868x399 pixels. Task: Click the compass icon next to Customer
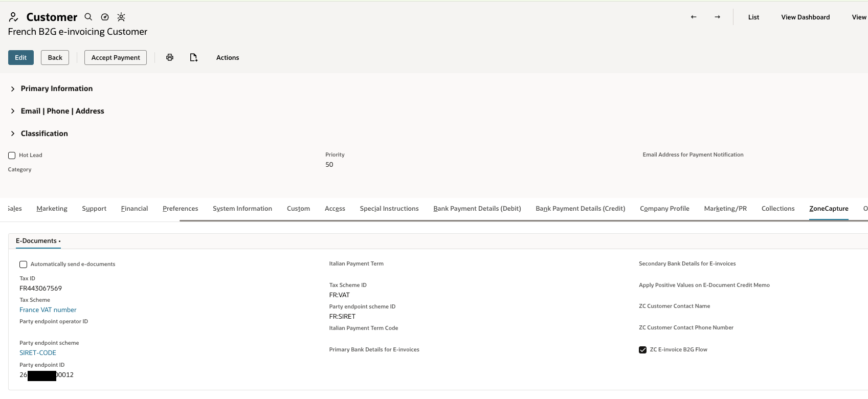click(x=105, y=17)
